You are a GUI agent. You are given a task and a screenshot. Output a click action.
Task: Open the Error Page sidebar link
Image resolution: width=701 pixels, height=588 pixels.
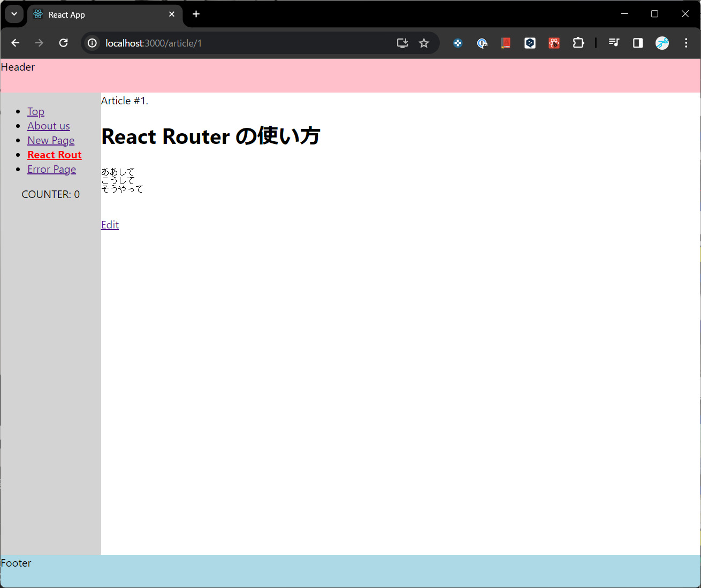(52, 169)
